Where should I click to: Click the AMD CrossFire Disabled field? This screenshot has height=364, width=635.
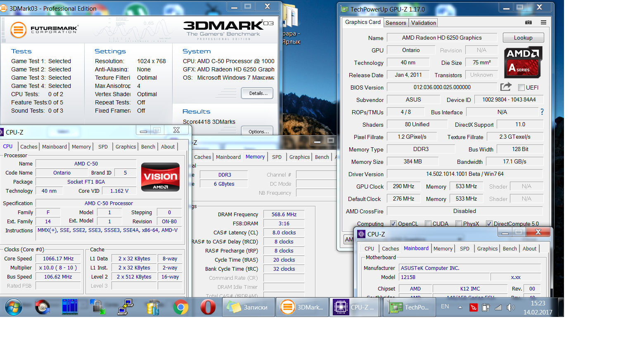[464, 211]
